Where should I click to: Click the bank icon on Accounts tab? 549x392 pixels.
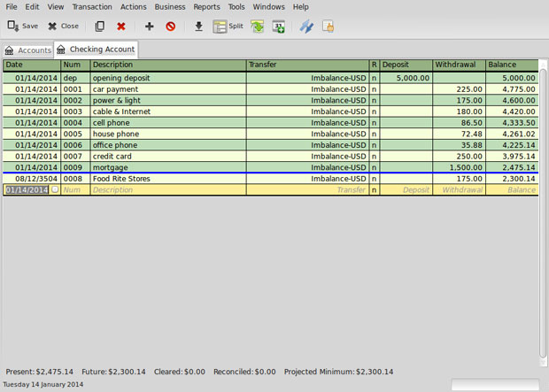pyautogui.click(x=10, y=50)
